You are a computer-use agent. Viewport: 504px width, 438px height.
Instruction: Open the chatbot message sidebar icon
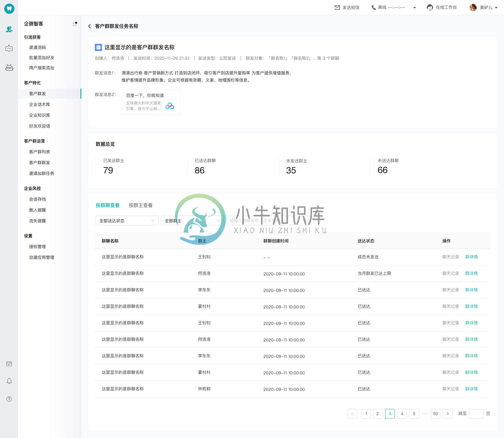[x=9, y=48]
